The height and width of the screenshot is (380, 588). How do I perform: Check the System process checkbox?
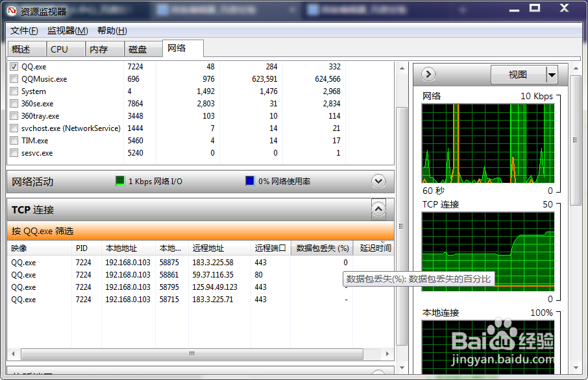(14, 91)
